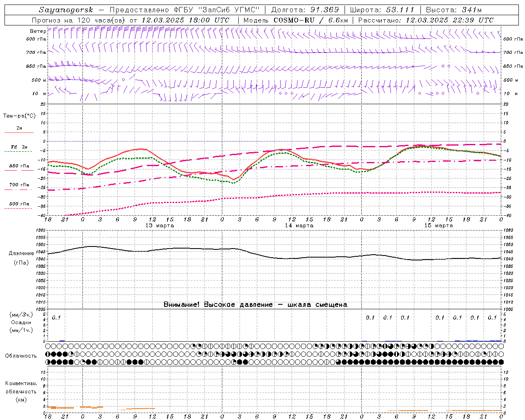This screenshot has width=525, height=420.
Task: Click the "Облачность" cloud cover label
Action: 21,356
